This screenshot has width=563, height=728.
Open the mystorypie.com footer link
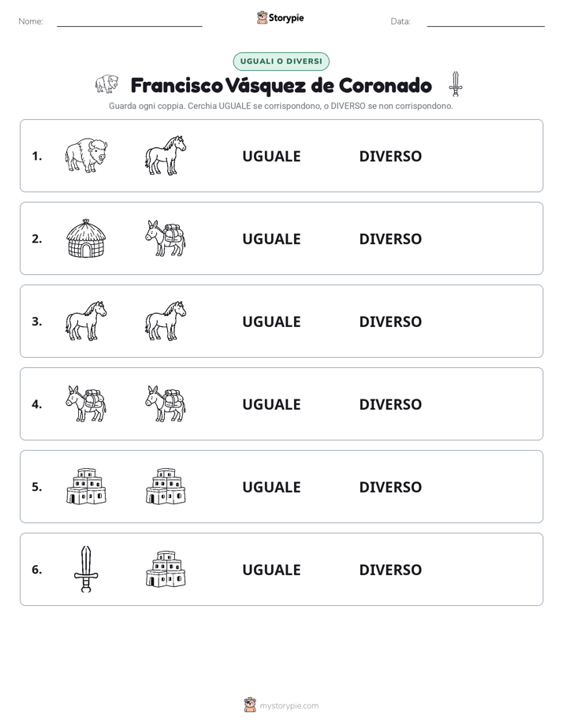289,706
